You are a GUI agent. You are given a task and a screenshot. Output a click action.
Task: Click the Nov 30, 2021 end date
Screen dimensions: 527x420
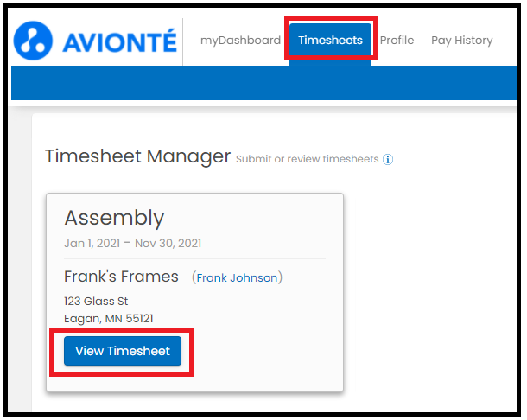168,243
